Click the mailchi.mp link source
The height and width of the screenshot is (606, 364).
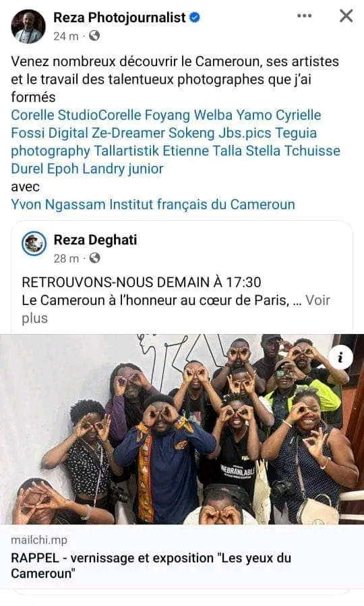[x=39, y=540]
